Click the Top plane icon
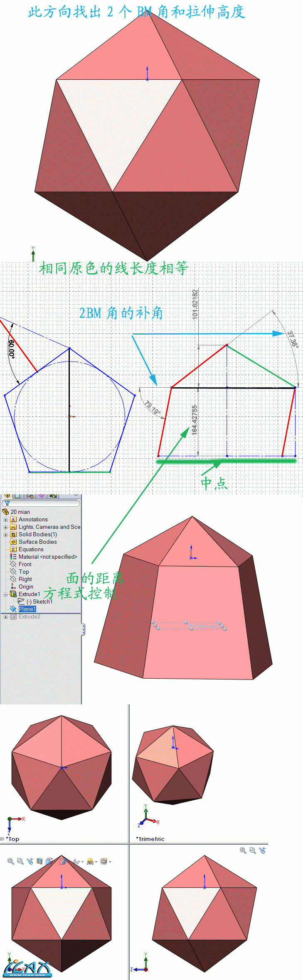This screenshot has width=303, height=980. pos(13,572)
